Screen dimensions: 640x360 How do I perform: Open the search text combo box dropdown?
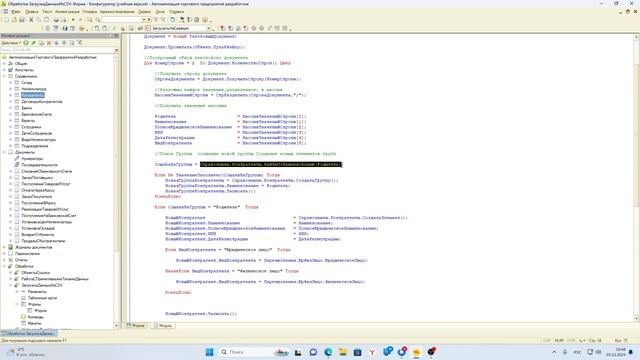click(143, 20)
